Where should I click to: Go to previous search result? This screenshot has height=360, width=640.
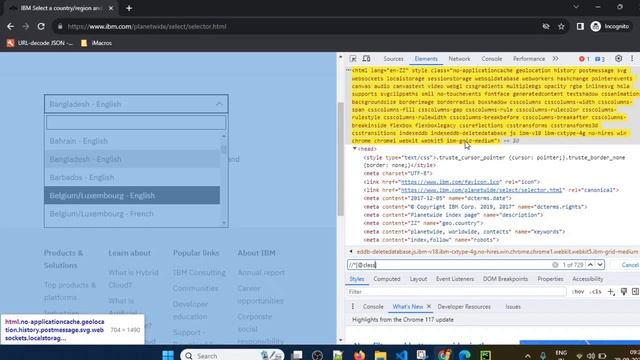click(590, 265)
